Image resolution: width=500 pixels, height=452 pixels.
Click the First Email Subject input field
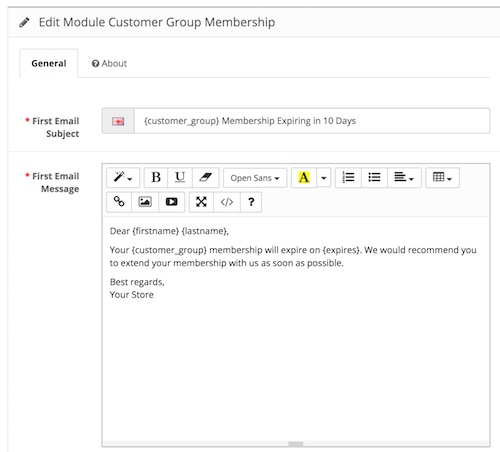tap(312, 121)
